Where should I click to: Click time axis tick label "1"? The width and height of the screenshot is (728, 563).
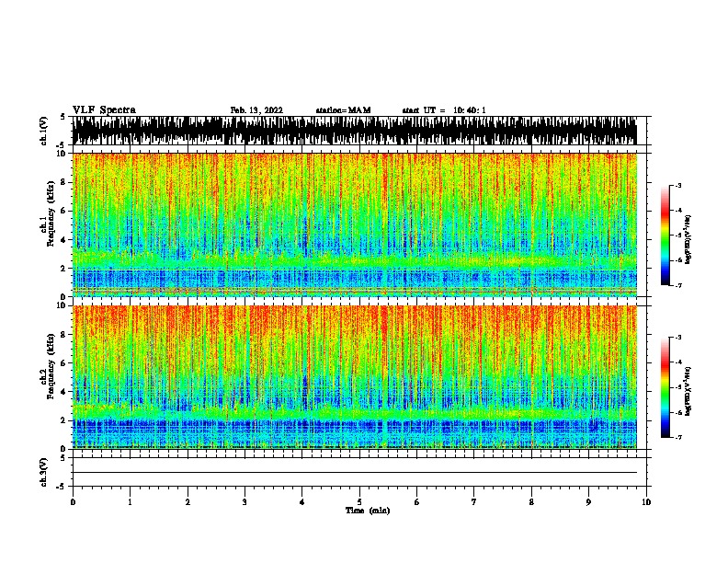[x=130, y=502]
